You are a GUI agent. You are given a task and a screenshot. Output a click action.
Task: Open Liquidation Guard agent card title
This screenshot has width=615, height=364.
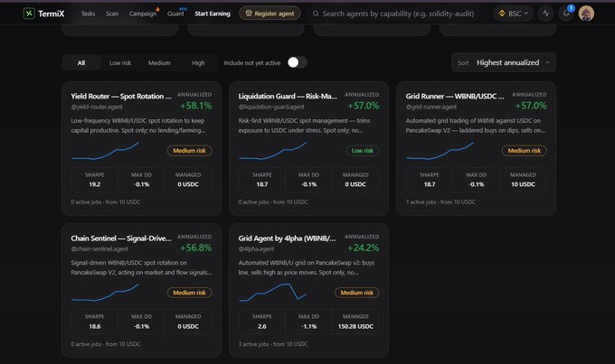pyautogui.click(x=288, y=96)
